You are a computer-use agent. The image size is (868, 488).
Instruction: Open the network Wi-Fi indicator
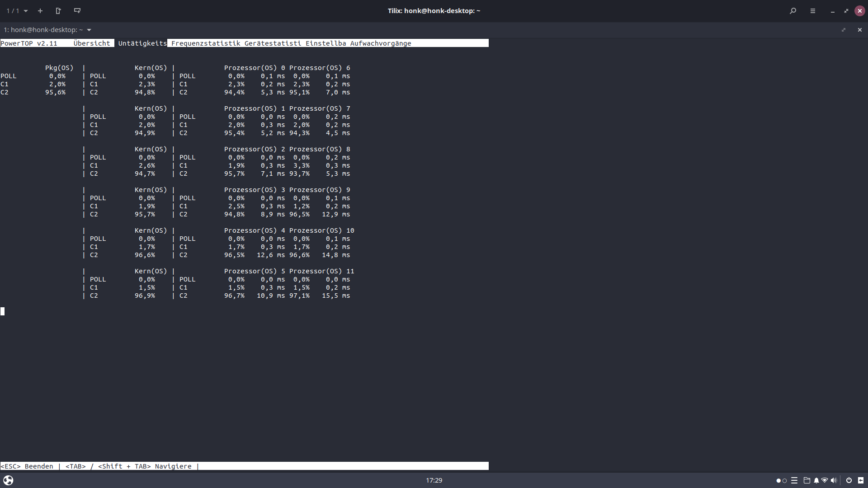click(x=825, y=480)
